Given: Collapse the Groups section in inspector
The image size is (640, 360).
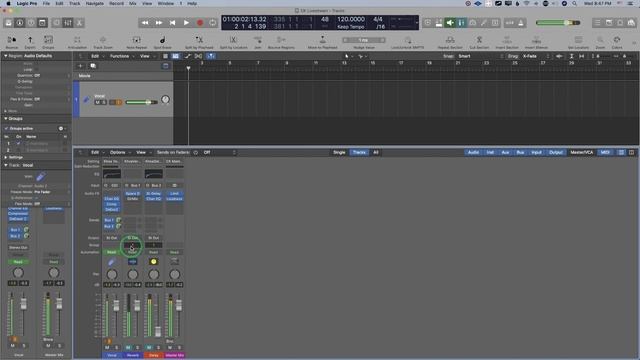Looking at the screenshot, I should tap(6, 118).
